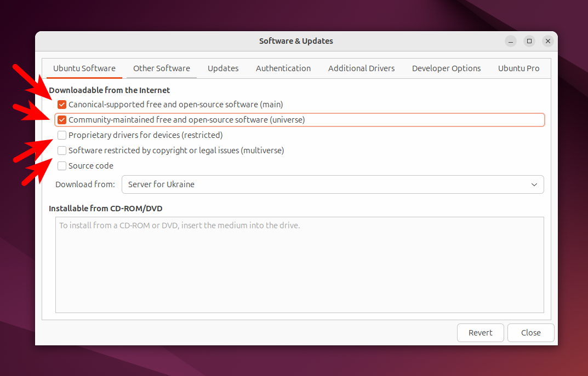Go to the Authentication tab
Viewport: 588px width, 376px height.
283,68
